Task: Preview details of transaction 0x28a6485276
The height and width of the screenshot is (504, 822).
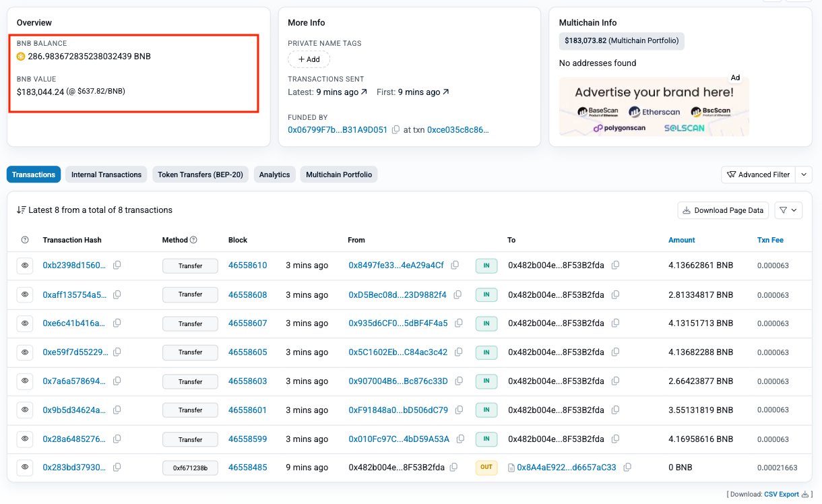Action: (x=25, y=439)
